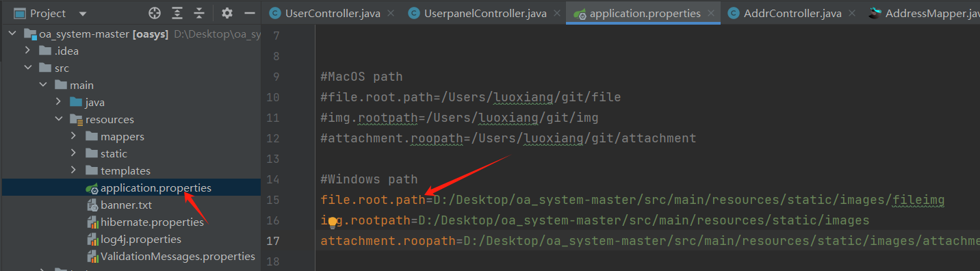The width and height of the screenshot is (980, 271).
Task: Expand the java folder
Action: (x=59, y=102)
